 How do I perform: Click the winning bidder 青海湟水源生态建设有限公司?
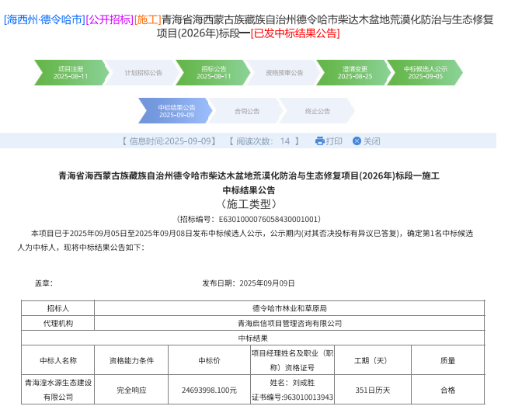click(58, 390)
